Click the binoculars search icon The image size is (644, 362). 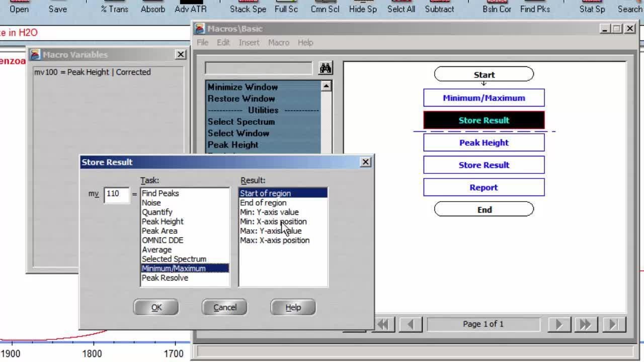[326, 68]
